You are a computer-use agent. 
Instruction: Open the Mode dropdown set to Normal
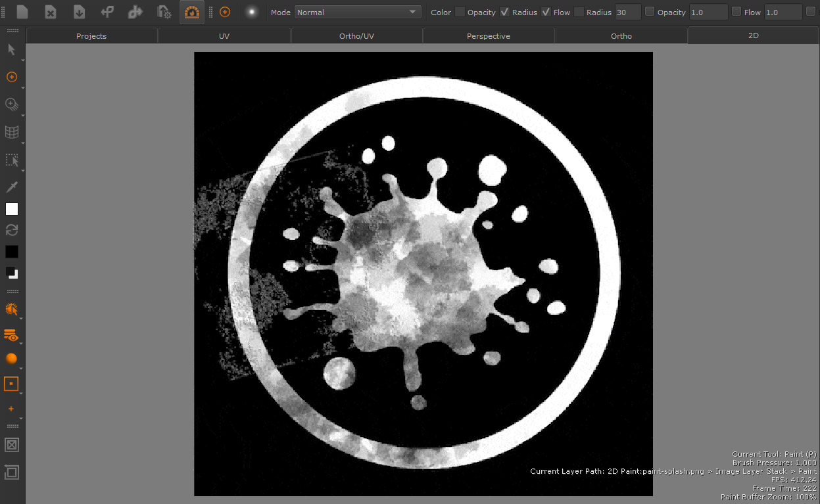[x=358, y=12]
